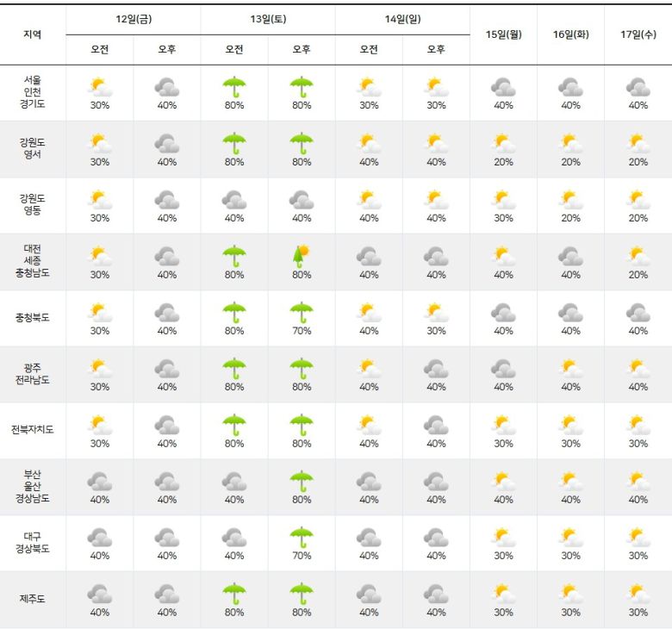Viewport: 672px width, 629px height.
Task: Click 광주 전라남도's 14일 오후 cloudy icon
Action: [436, 369]
